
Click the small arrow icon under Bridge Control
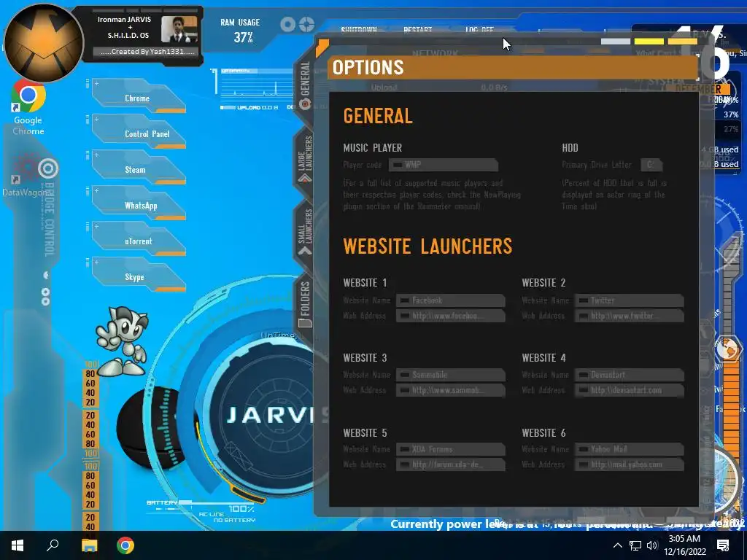pyautogui.click(x=46, y=275)
